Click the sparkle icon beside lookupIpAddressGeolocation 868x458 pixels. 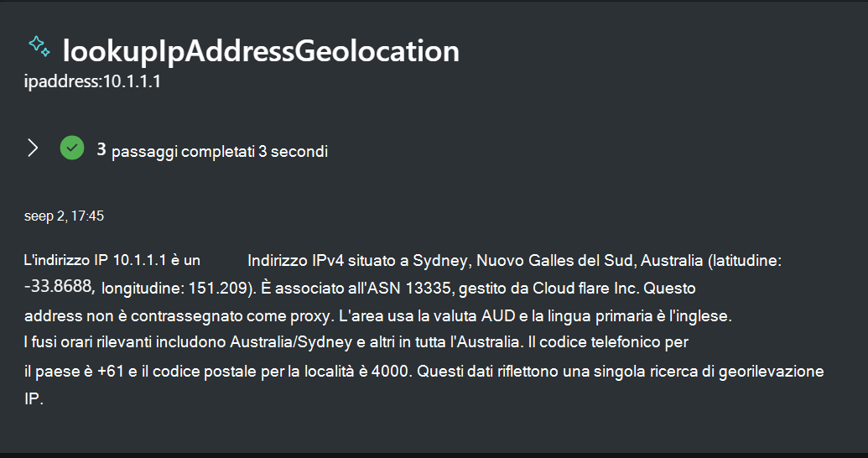coord(39,46)
